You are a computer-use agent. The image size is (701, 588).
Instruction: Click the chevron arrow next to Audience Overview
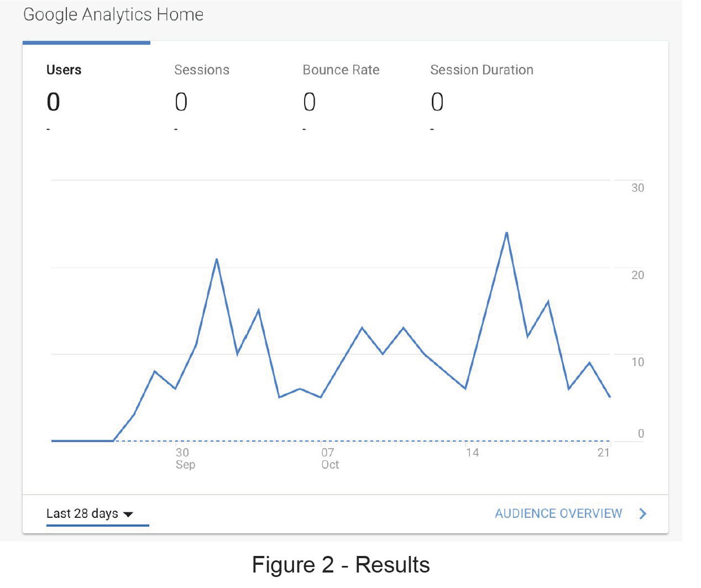pos(642,514)
